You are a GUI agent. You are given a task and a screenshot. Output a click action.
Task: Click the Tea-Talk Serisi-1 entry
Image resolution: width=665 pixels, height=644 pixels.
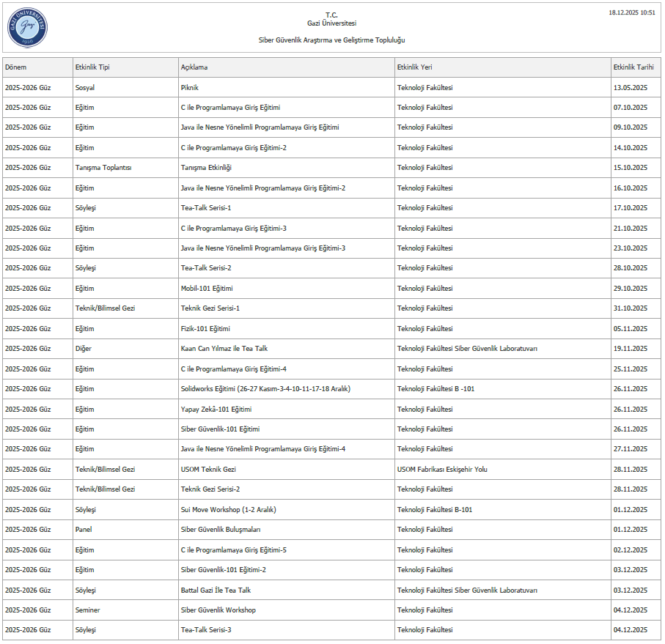coord(206,208)
